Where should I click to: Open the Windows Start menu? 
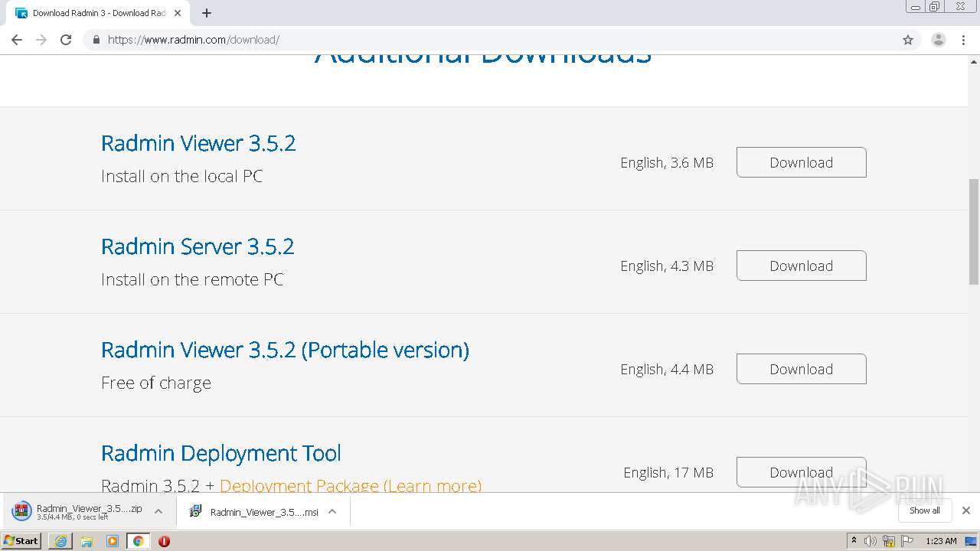pos(21,541)
